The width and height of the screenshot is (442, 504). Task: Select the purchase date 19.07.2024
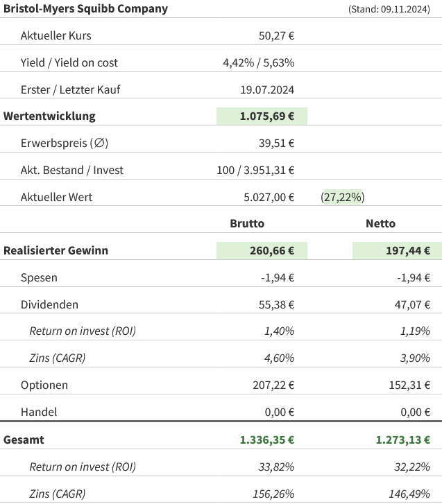266,89
